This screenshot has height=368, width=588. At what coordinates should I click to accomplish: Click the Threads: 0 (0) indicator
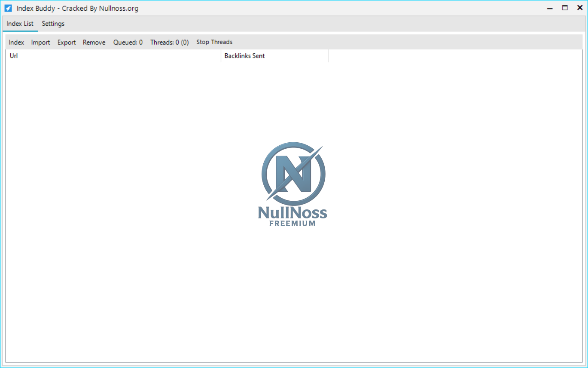[x=169, y=42]
